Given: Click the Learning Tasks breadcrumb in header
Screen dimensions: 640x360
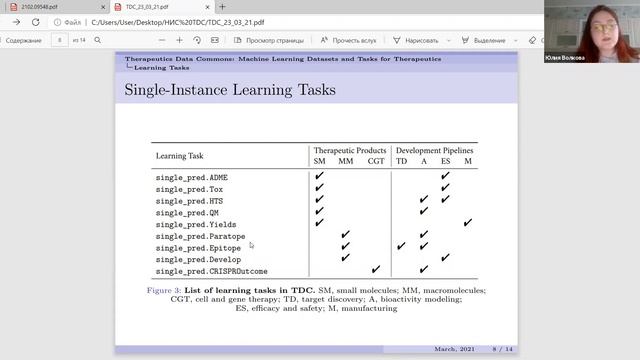Looking at the screenshot, I should click(x=161, y=68).
